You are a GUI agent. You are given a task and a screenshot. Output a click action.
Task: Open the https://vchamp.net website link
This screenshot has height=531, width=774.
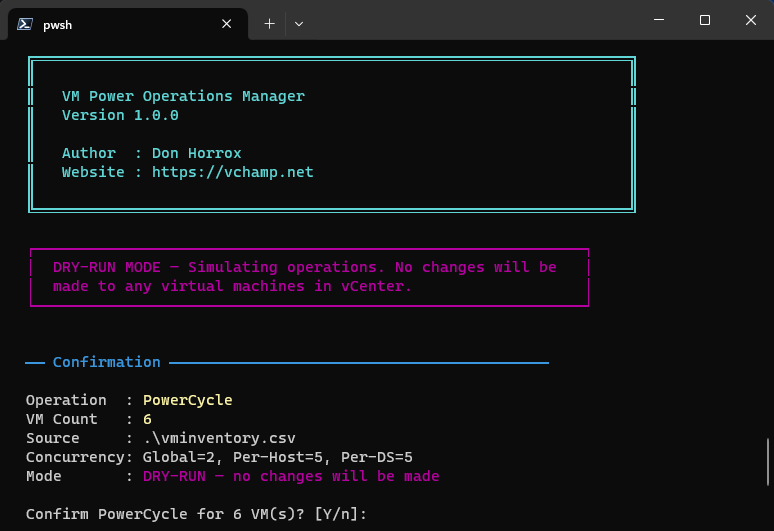(232, 172)
